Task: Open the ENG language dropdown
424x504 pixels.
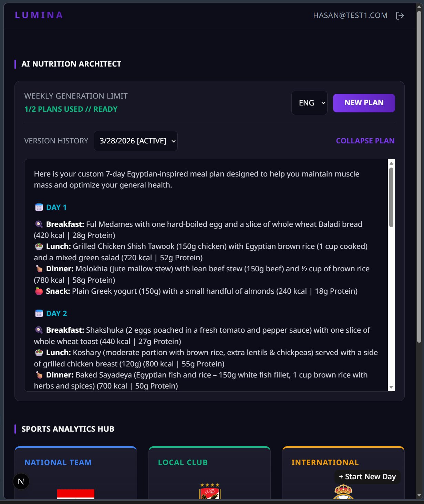Action: (x=309, y=103)
